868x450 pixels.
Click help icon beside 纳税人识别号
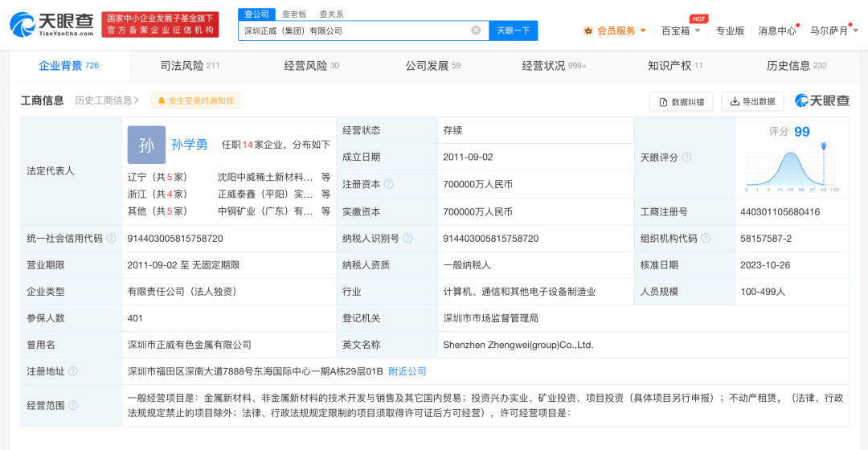tap(407, 239)
